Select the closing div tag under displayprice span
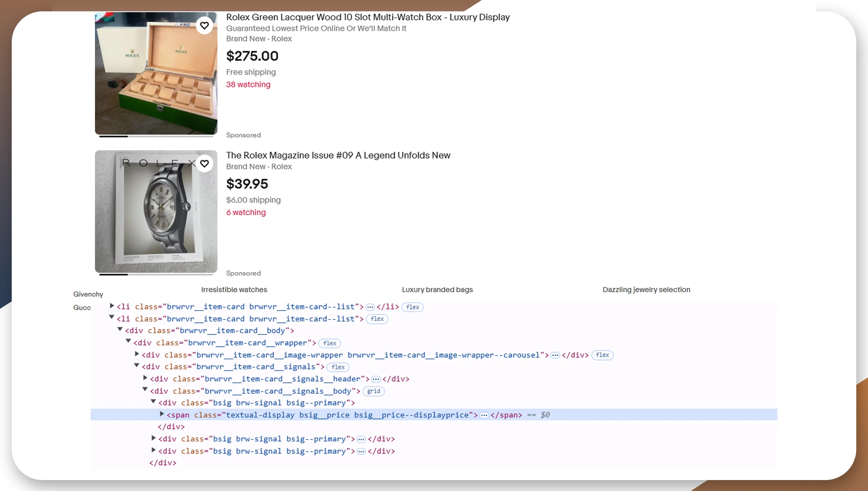The width and height of the screenshot is (868, 491). click(171, 427)
